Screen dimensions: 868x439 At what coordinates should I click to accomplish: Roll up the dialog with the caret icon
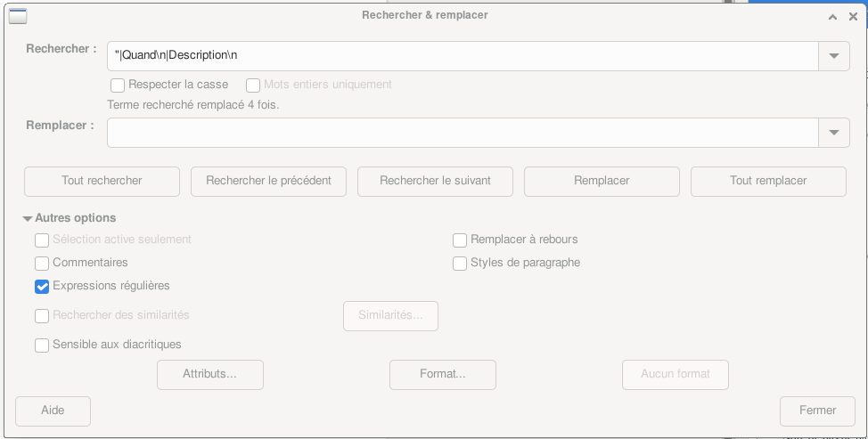pos(832,17)
